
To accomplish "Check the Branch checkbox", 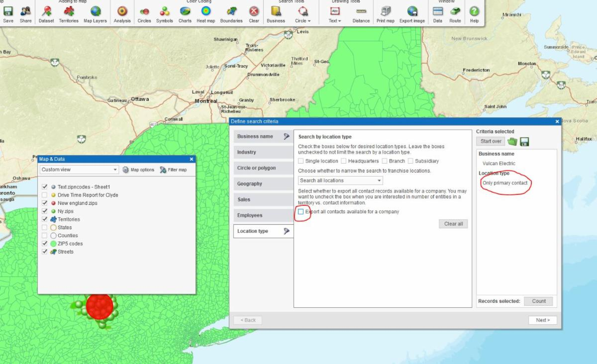I will click(x=385, y=161).
